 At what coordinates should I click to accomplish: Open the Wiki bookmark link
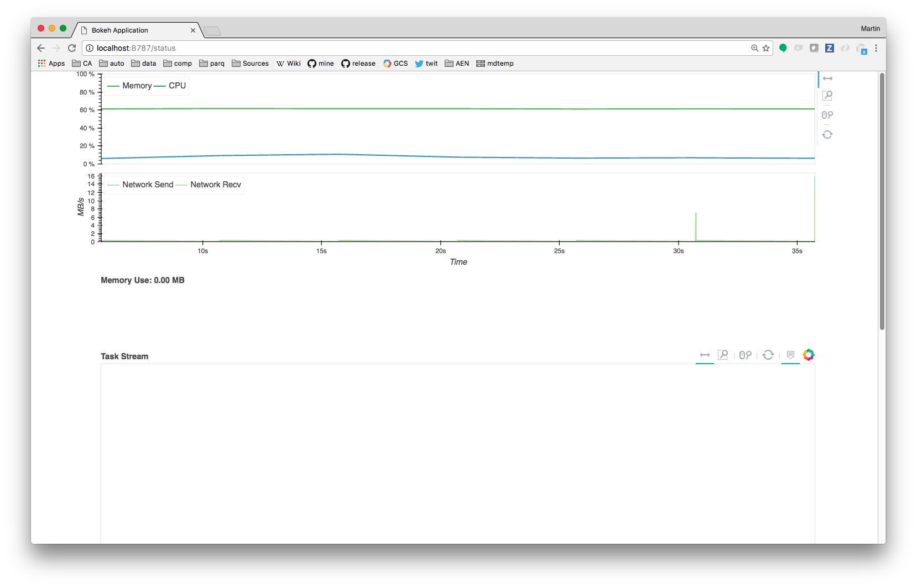289,64
